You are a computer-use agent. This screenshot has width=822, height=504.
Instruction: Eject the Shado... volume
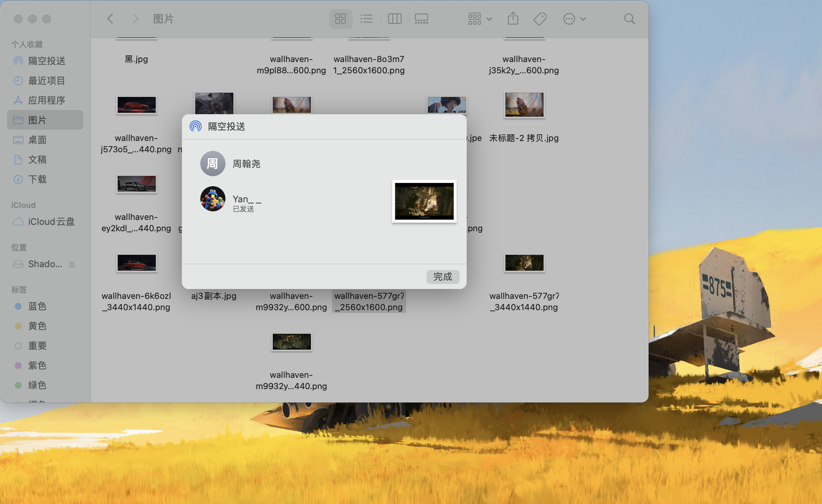pos(72,264)
